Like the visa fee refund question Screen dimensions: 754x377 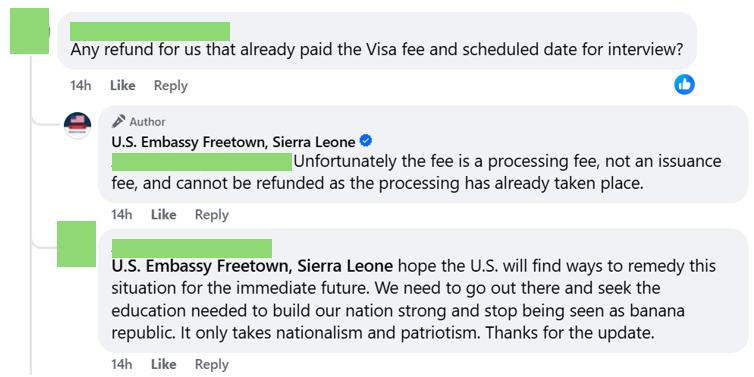[x=123, y=86]
